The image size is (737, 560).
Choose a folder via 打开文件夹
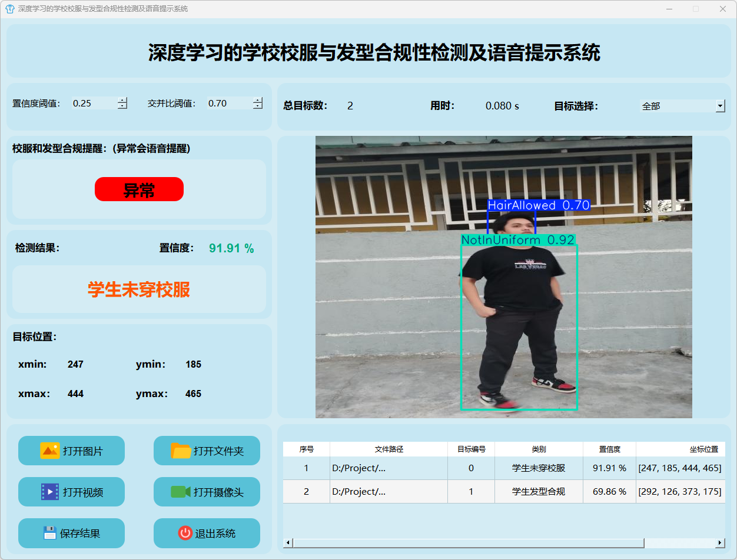point(207,451)
